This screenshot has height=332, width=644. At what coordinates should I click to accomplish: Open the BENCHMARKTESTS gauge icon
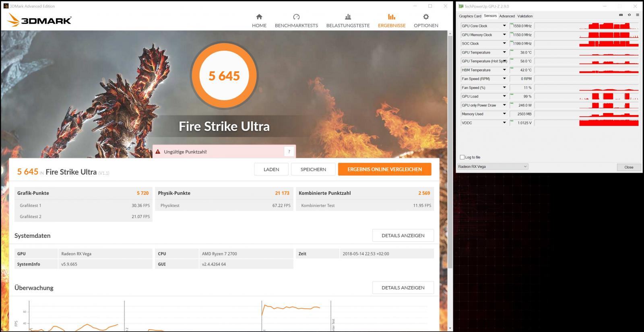(296, 17)
